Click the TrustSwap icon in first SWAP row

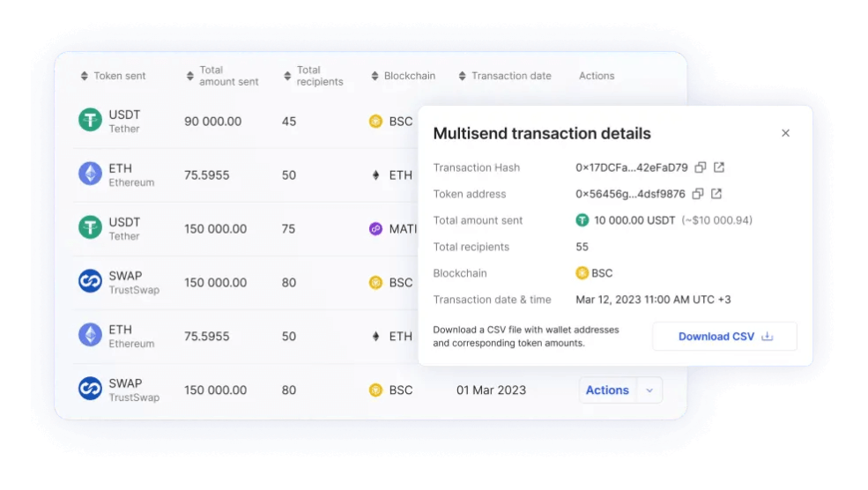coord(90,281)
